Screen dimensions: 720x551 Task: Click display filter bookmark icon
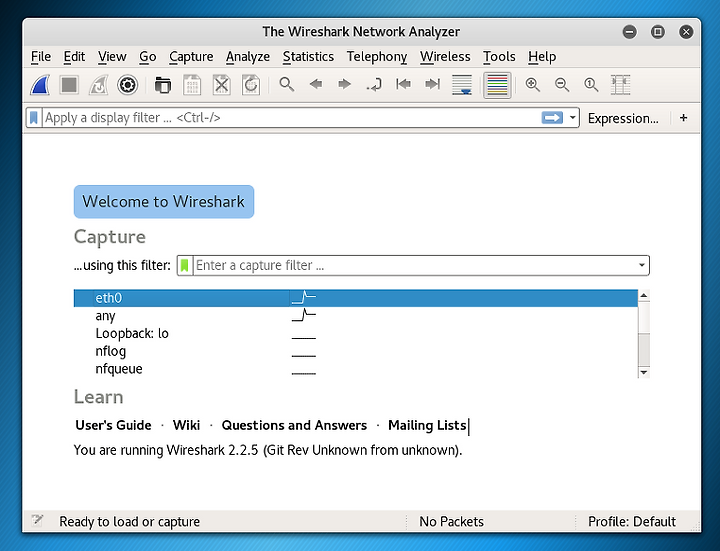(x=34, y=118)
